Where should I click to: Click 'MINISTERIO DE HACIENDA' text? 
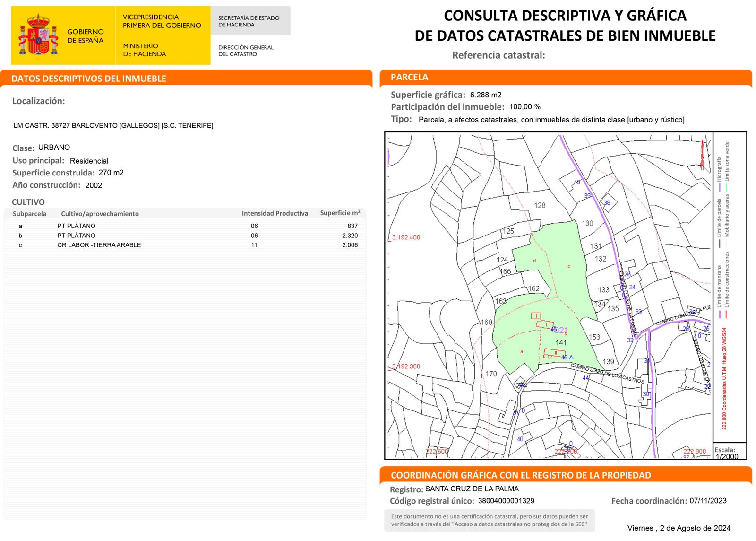(145, 50)
